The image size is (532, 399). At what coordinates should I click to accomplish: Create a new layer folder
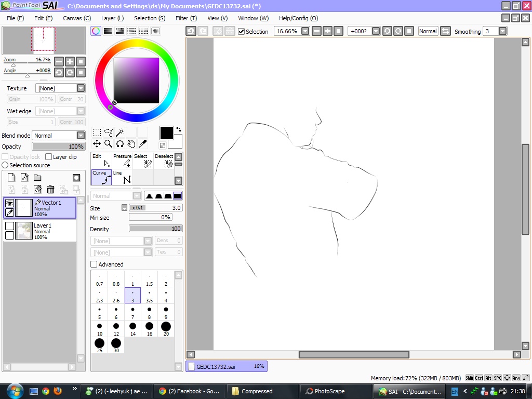tap(37, 178)
